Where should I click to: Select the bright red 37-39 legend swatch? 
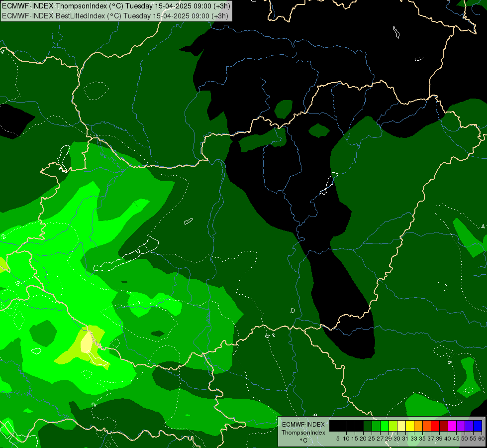435,426
